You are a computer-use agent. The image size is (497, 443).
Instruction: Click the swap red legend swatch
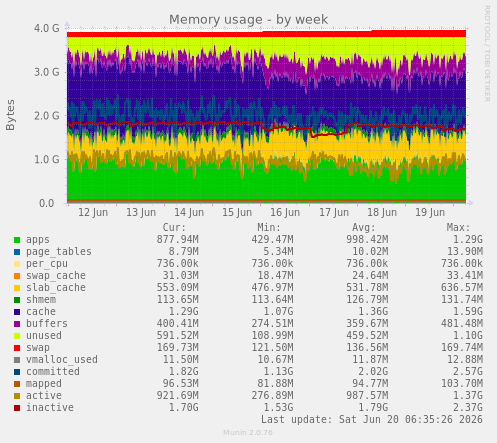click(17, 348)
